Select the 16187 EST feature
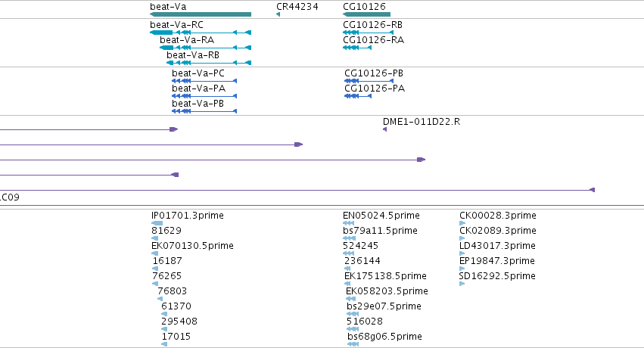 (x=155, y=269)
